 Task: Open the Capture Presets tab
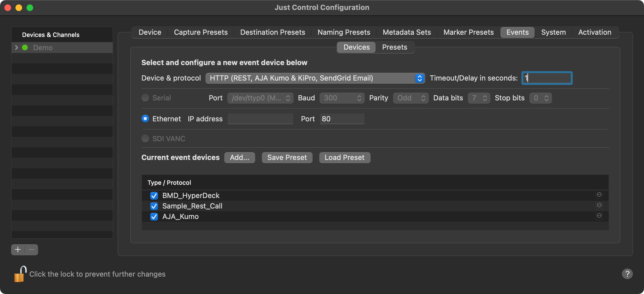tap(201, 32)
